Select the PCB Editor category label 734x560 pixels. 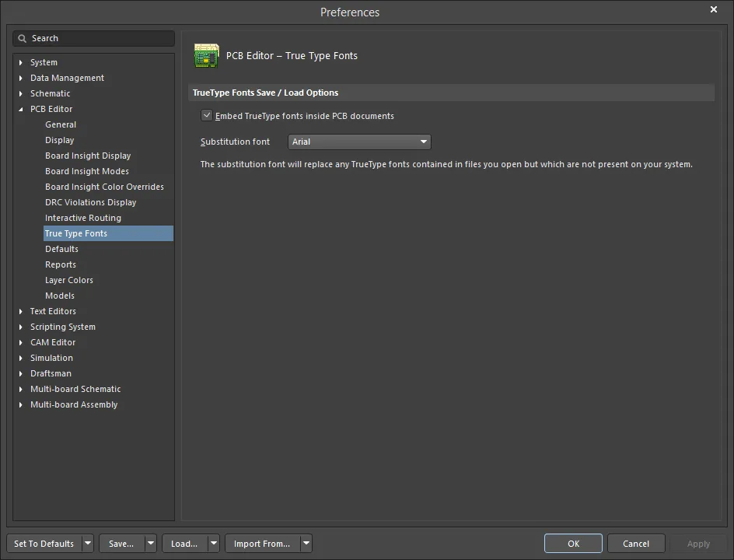tap(51, 109)
